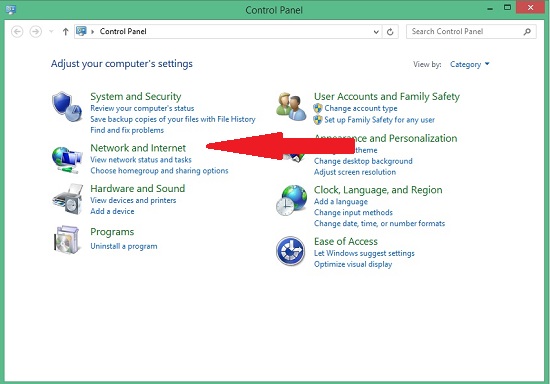Click Add a device link
The height and width of the screenshot is (384, 550).
tap(112, 211)
